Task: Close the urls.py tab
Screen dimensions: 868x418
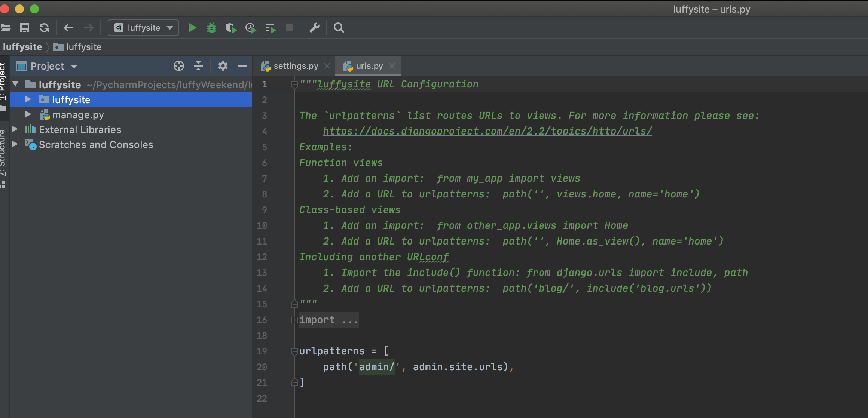Action: tap(392, 66)
